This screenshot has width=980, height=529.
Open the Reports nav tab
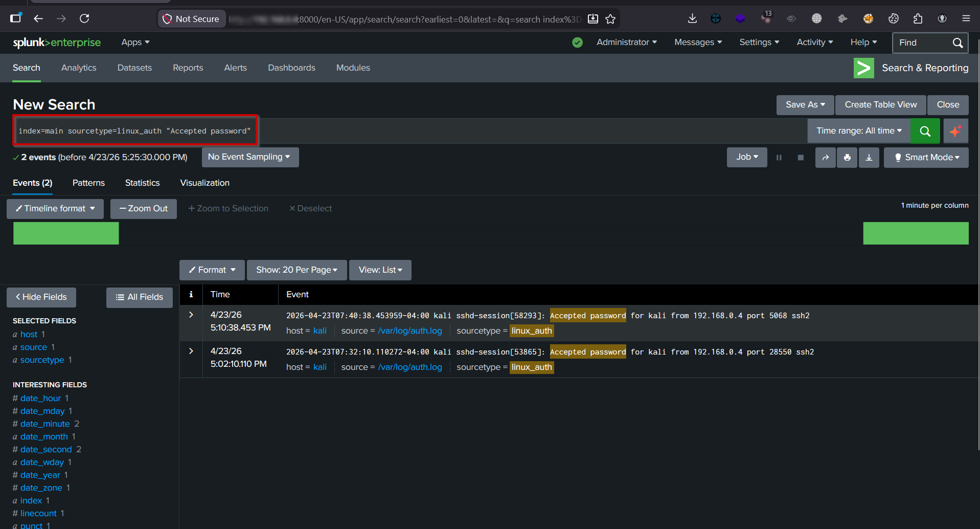click(x=188, y=68)
